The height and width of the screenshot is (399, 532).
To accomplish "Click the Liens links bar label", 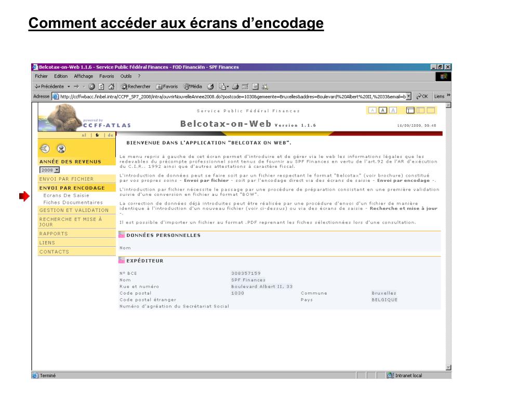I will point(439,96).
